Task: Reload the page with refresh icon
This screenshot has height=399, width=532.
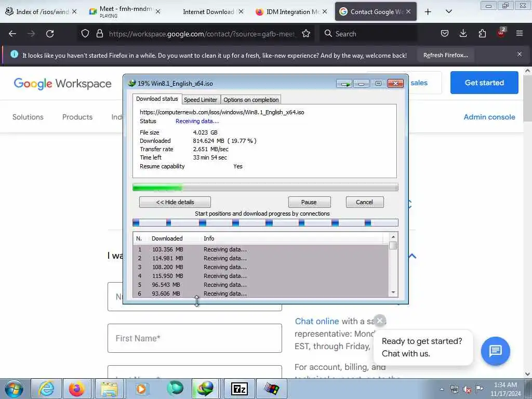Action: (50, 34)
